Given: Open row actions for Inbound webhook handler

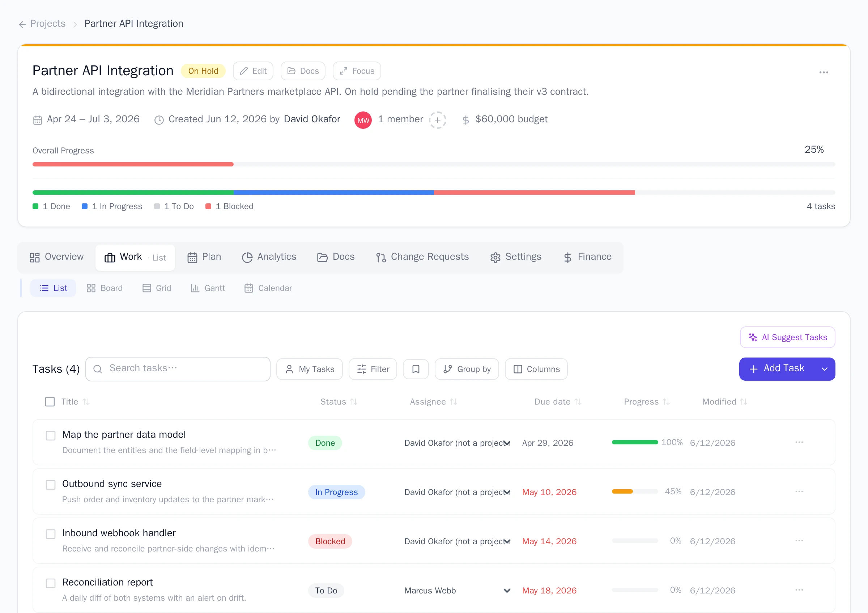Looking at the screenshot, I should [x=799, y=540].
